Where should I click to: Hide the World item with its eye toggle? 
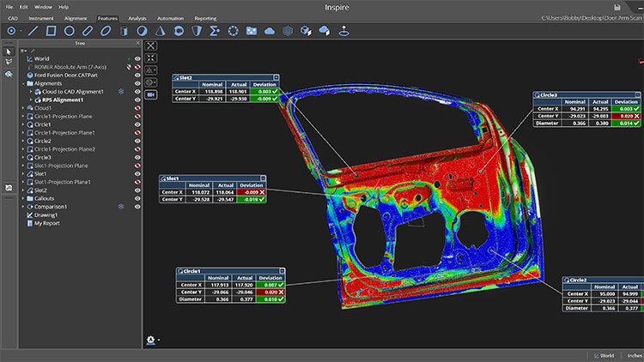point(137,58)
